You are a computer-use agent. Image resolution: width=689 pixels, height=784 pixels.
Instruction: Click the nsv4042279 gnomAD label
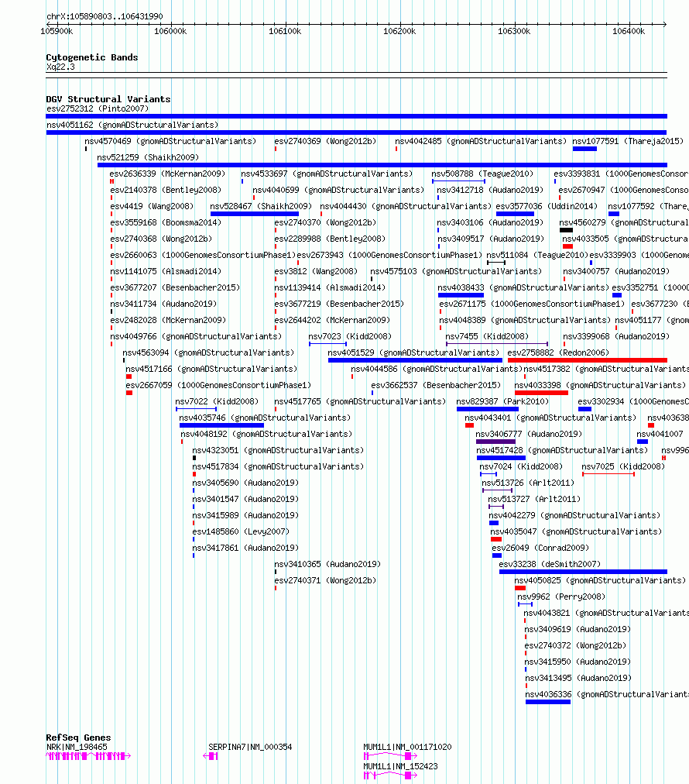click(574, 515)
